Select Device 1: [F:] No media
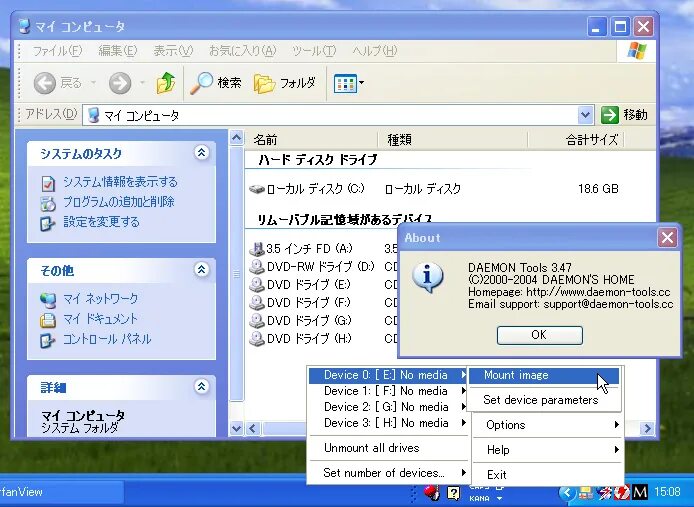The image size is (694, 507). (x=388, y=391)
